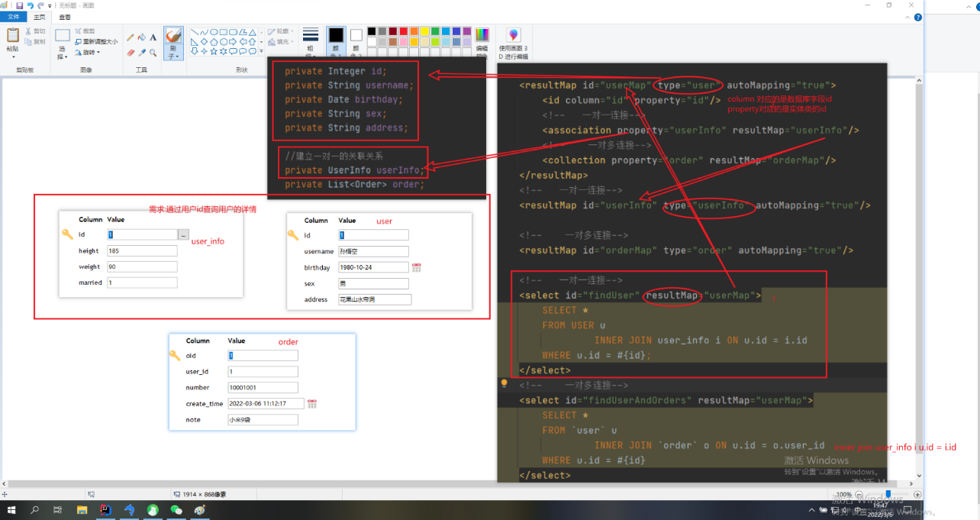Open the Windows Start menu

(11, 509)
